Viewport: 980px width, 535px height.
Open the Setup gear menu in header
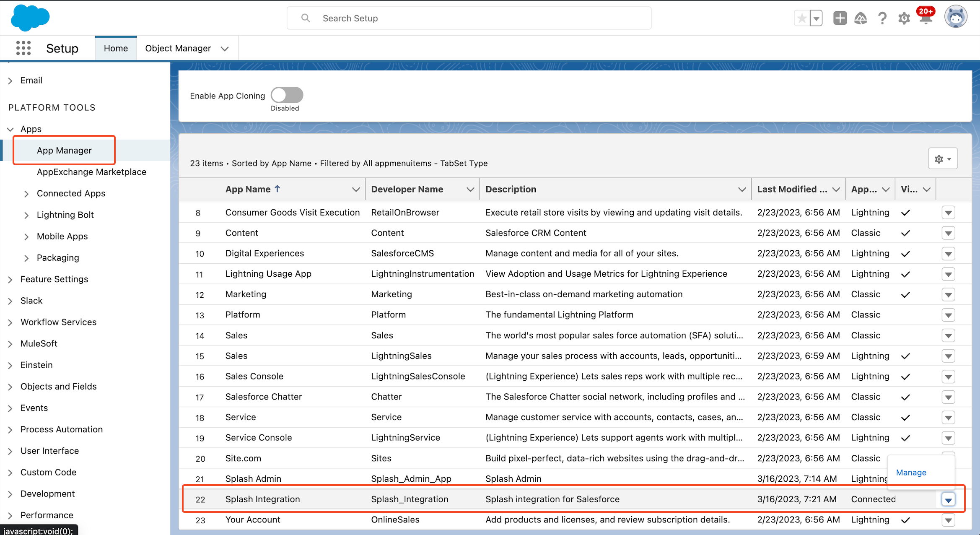click(904, 18)
